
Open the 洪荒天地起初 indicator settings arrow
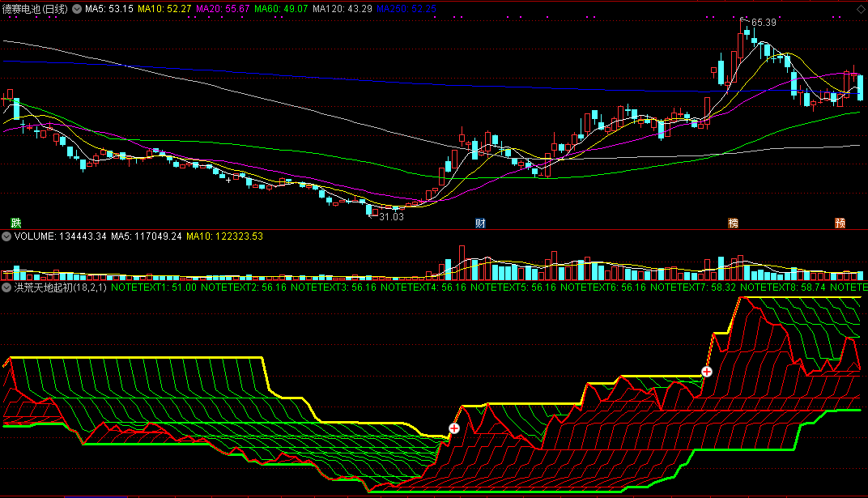(6, 287)
